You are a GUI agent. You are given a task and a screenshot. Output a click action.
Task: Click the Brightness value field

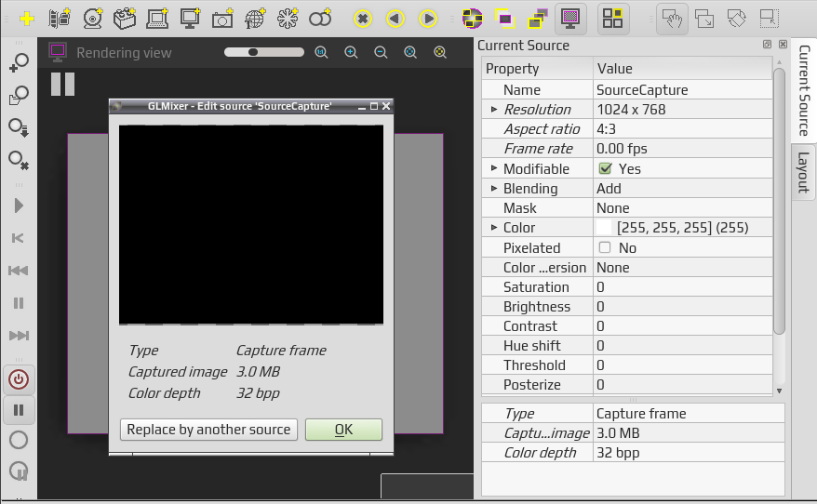click(683, 307)
